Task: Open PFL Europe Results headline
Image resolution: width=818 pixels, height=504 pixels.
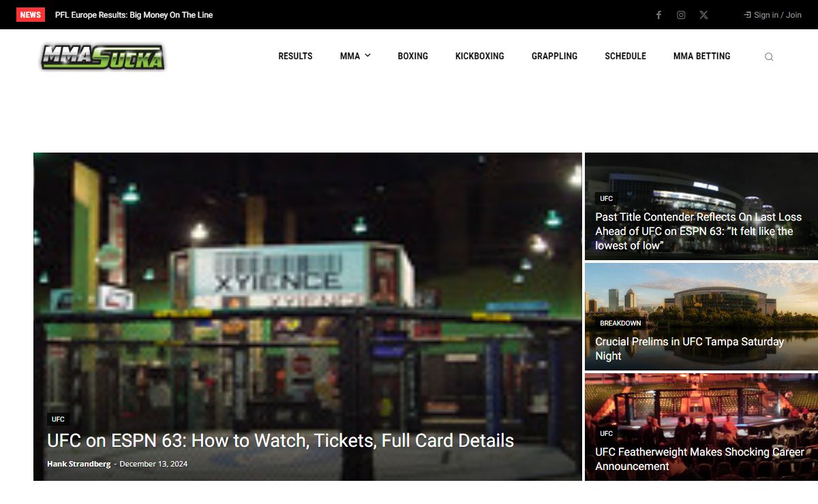Action: [x=134, y=15]
